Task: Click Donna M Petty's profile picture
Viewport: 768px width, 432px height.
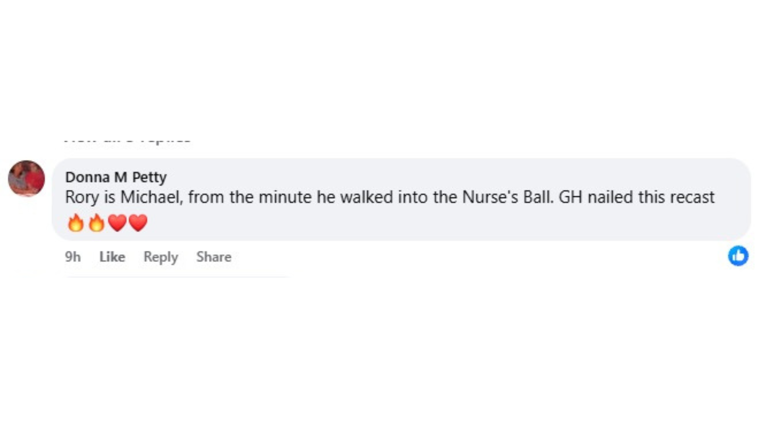Action: point(27,179)
